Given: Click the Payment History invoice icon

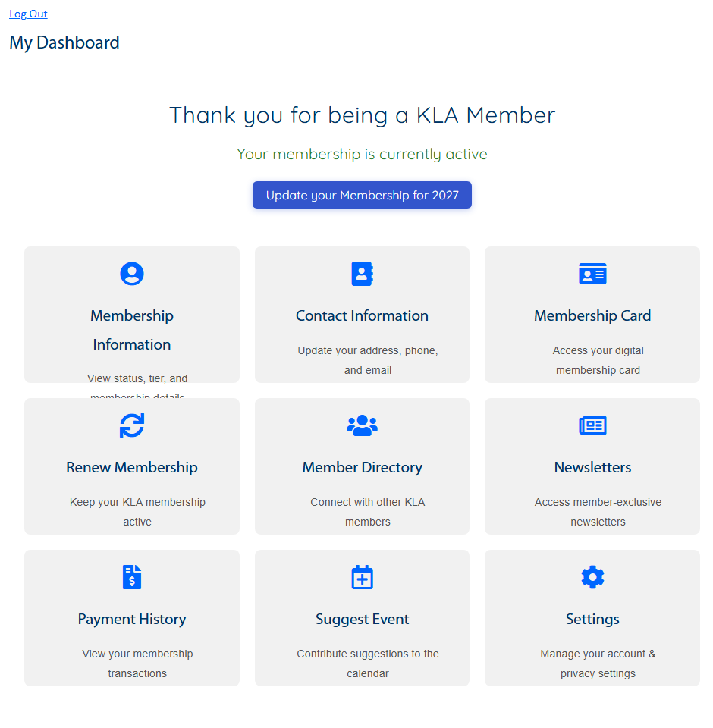Looking at the screenshot, I should (x=132, y=577).
